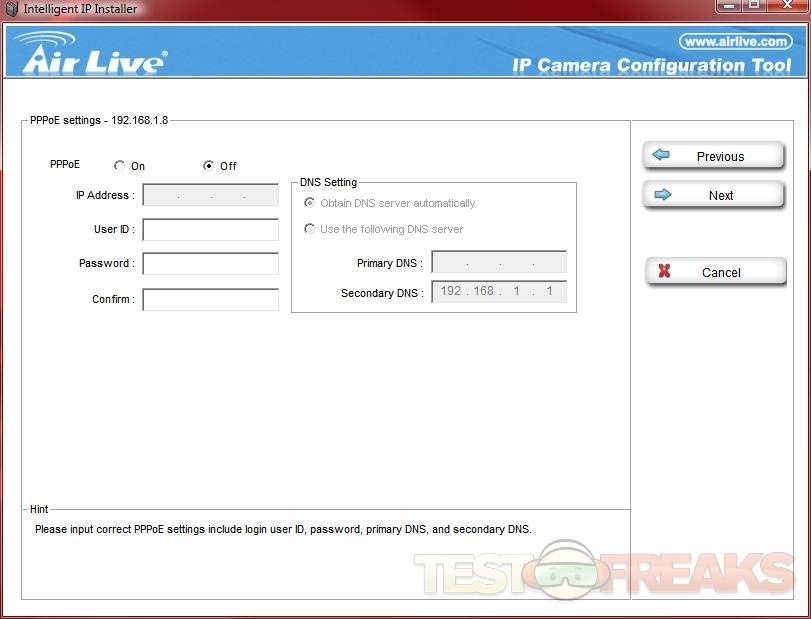Select Use the following DNS server option
The width and height of the screenshot is (811, 619).
[x=309, y=229]
